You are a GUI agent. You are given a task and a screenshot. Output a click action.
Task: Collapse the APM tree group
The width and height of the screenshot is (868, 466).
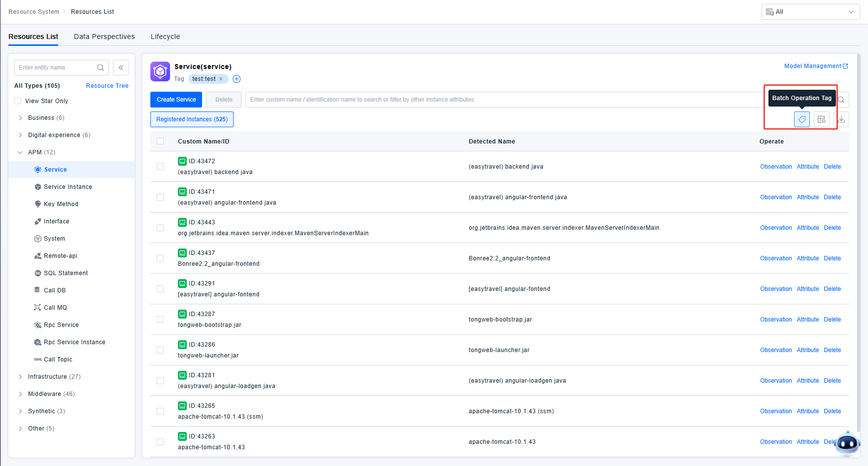[20, 152]
